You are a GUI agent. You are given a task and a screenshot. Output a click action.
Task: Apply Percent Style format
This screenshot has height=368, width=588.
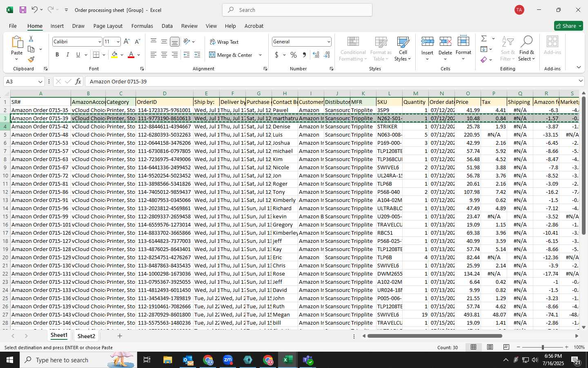(x=294, y=55)
